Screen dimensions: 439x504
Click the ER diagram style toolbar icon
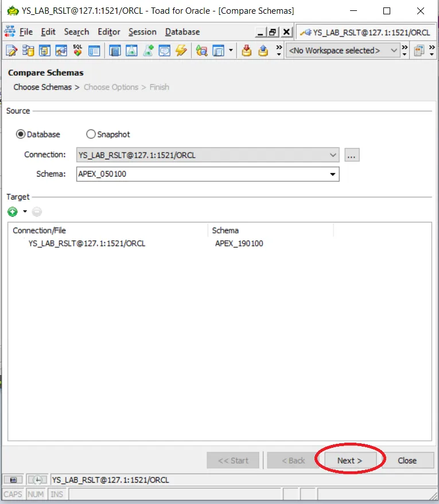61,51
